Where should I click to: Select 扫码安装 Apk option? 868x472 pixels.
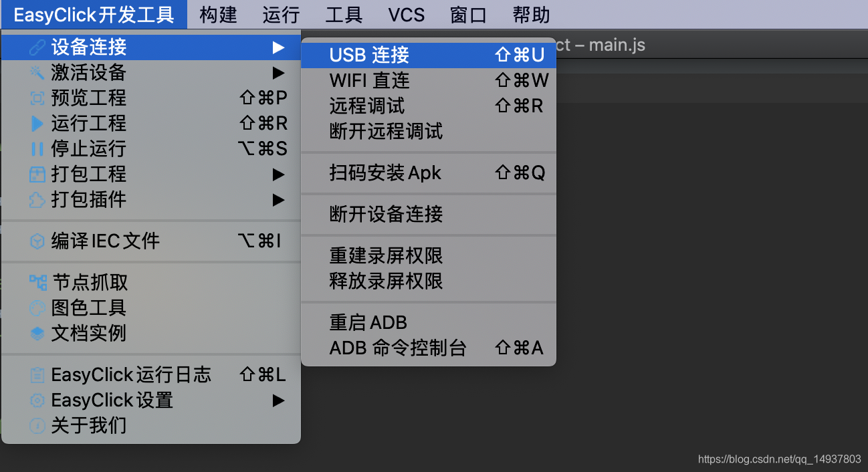(x=385, y=172)
